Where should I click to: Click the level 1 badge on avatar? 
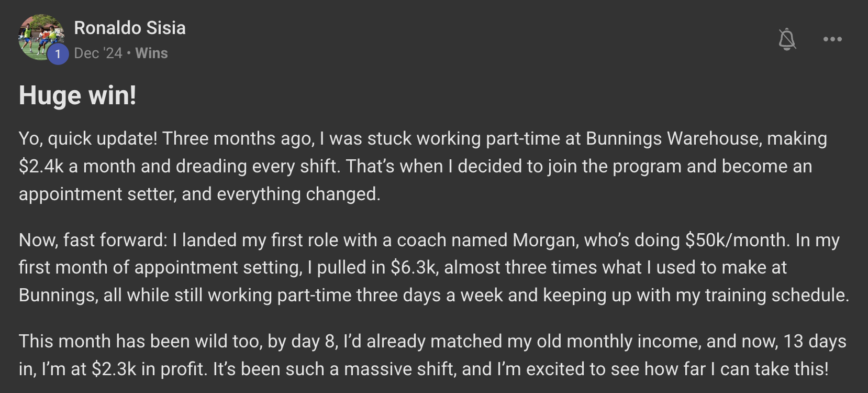pos(58,54)
